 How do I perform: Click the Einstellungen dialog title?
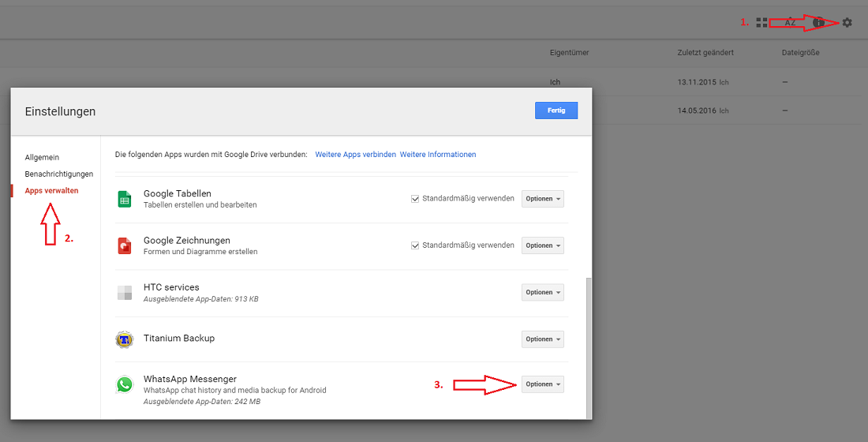(60, 111)
